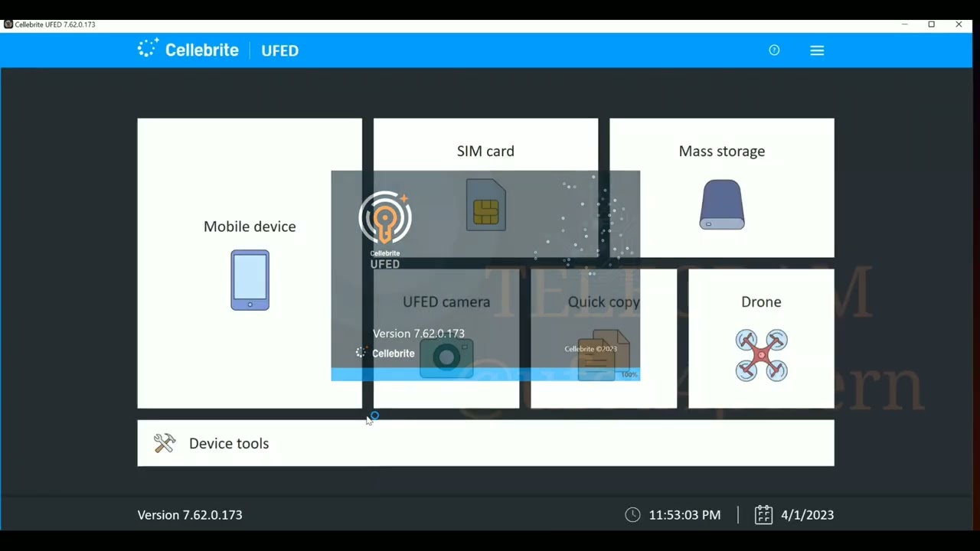Close the Cellebrite UFED window
Image resolution: width=980 pixels, height=551 pixels.
coord(959,24)
